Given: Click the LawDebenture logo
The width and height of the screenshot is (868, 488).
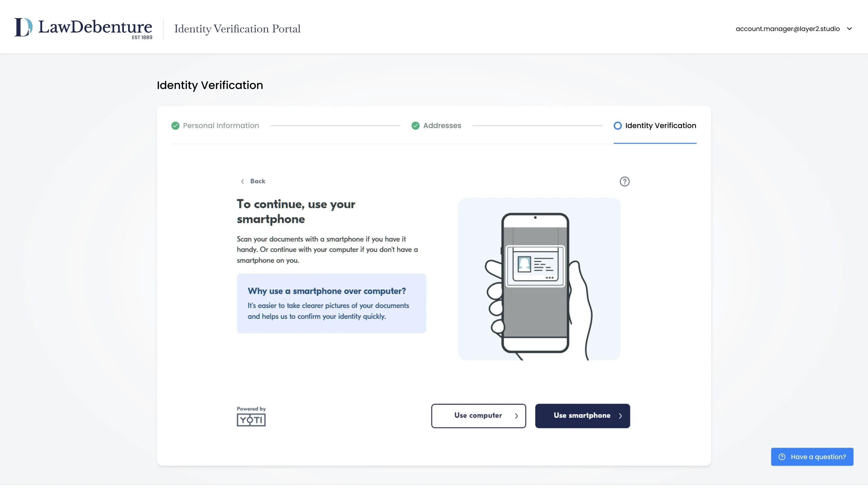Looking at the screenshot, I should (83, 28).
